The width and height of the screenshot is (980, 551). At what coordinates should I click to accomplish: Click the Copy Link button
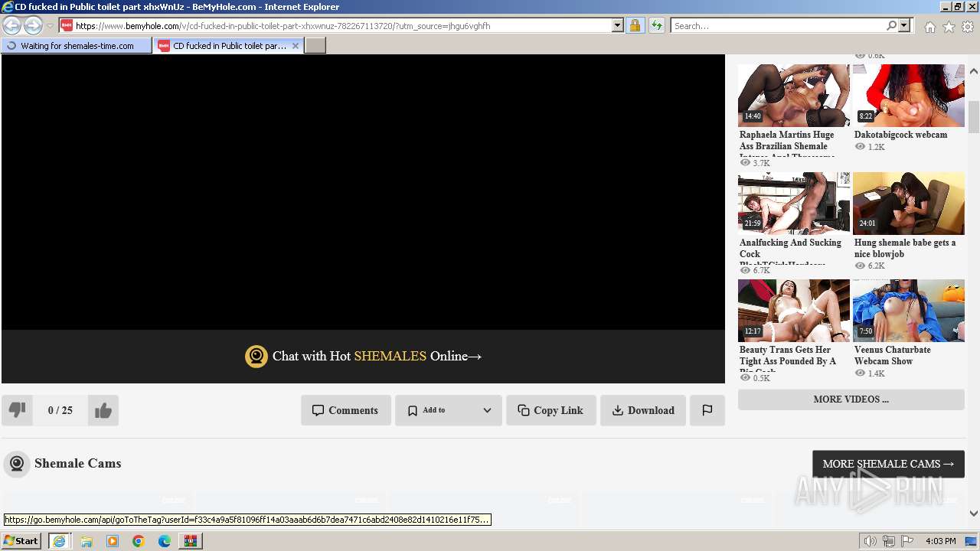click(x=550, y=410)
